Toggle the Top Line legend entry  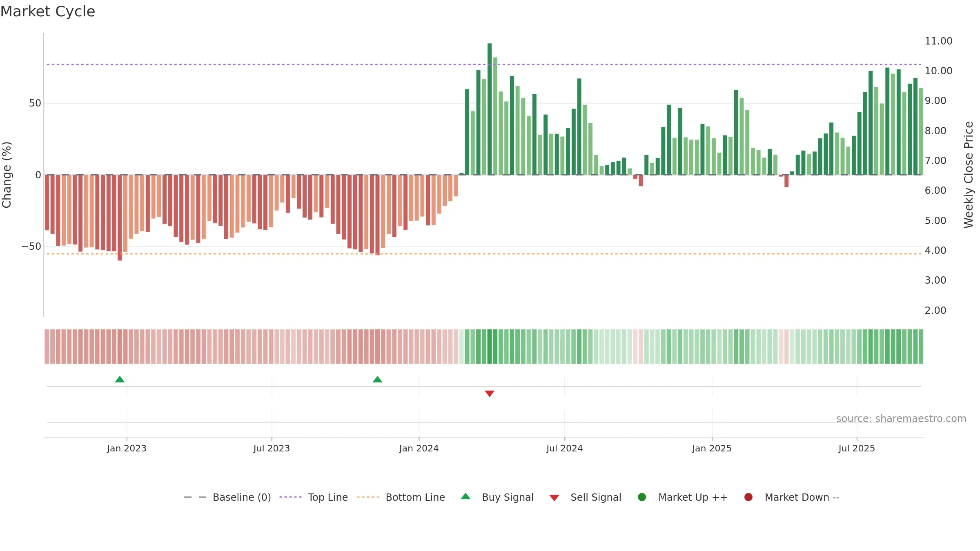point(313,497)
